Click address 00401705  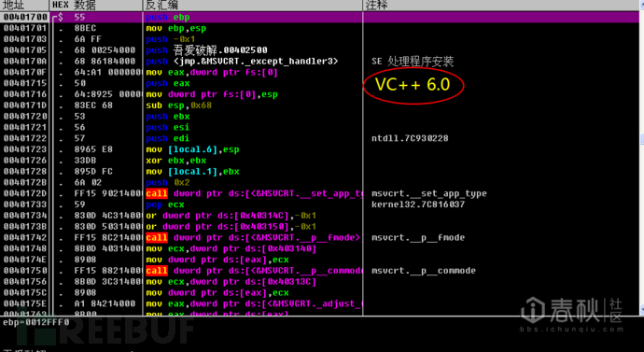[x=25, y=50]
